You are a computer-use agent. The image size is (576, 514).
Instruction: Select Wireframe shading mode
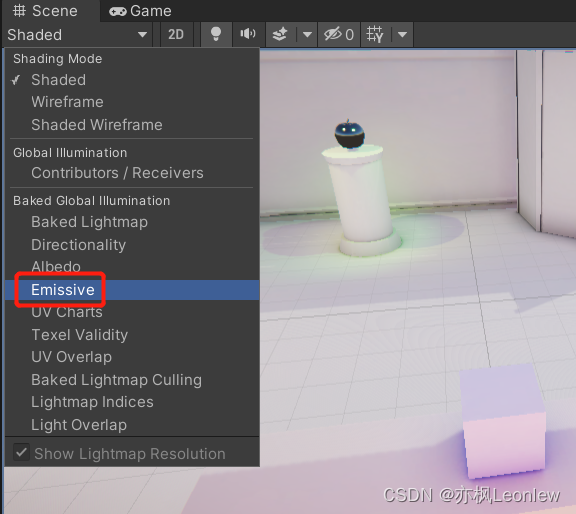(132, 102)
